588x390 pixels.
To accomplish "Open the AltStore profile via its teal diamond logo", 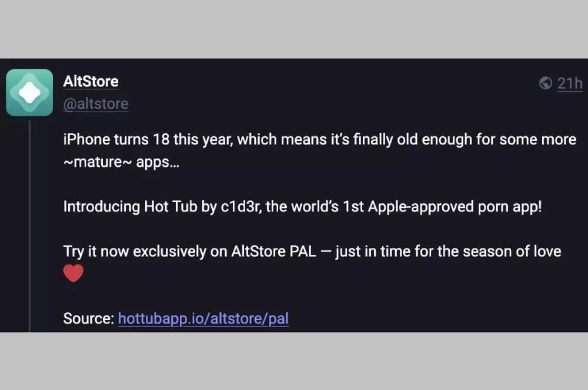I will [x=29, y=92].
